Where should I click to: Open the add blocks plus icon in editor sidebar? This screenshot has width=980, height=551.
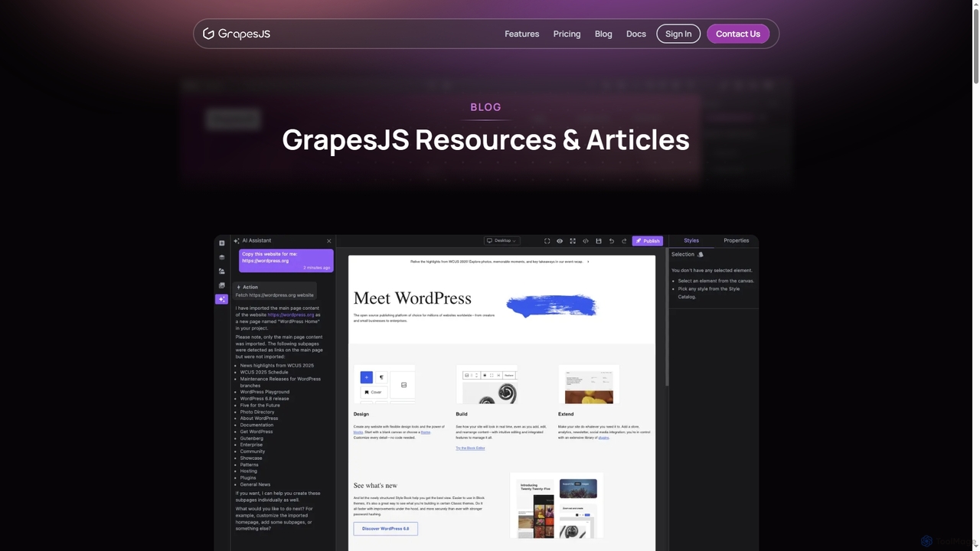click(222, 243)
